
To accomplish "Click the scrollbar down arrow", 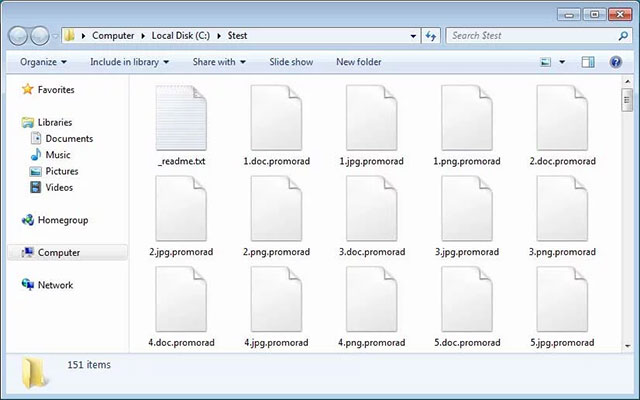I will point(627,347).
